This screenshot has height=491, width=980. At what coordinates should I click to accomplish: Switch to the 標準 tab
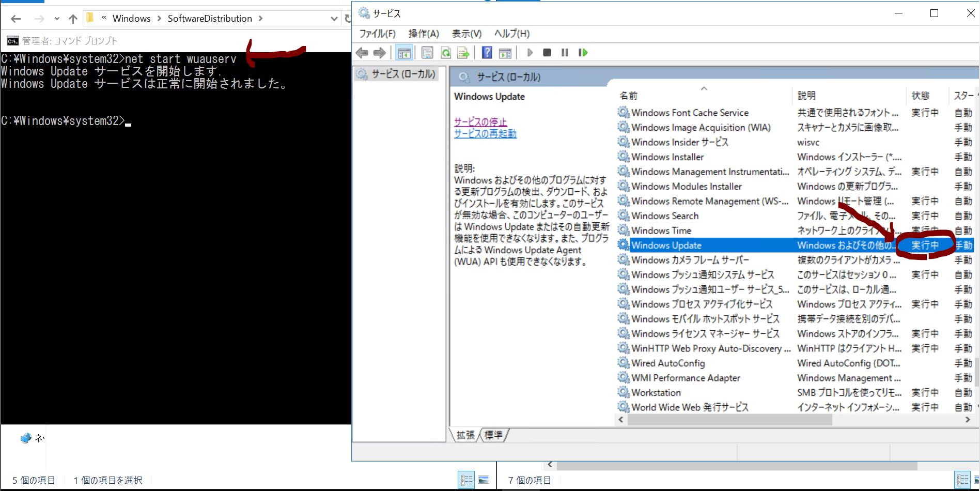(493, 435)
